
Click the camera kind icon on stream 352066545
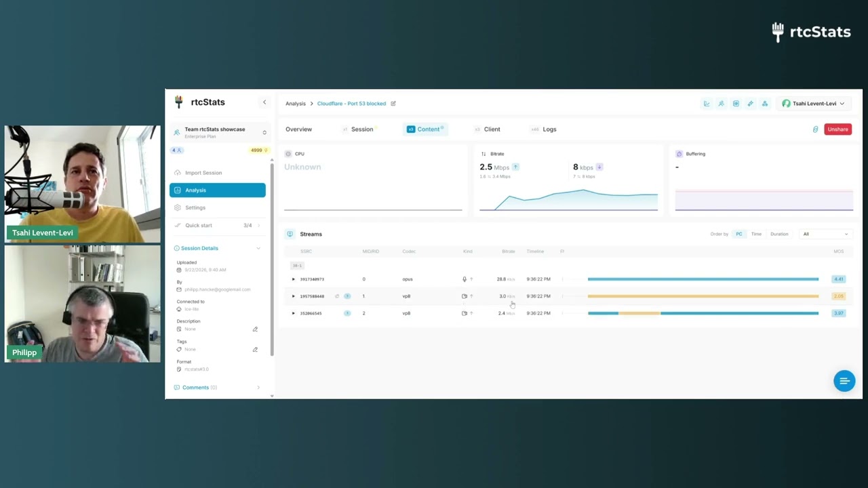pyautogui.click(x=465, y=313)
